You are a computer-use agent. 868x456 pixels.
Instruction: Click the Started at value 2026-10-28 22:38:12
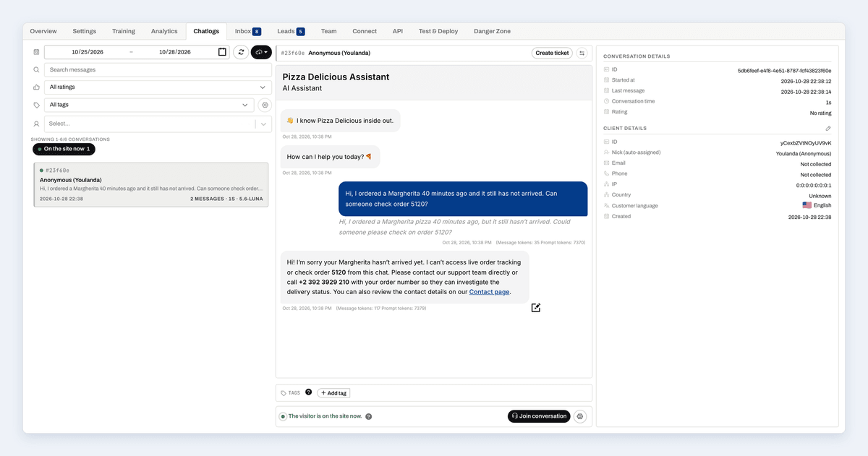click(806, 81)
